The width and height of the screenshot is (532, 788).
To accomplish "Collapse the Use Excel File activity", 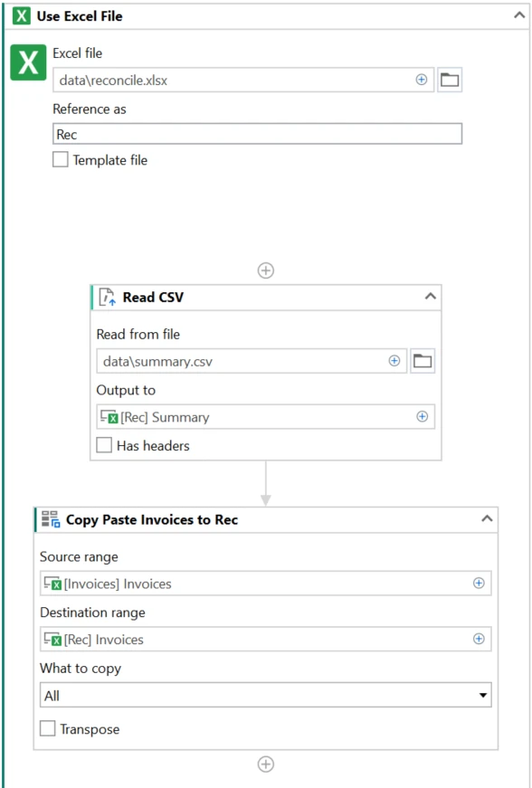I will pos(519,15).
